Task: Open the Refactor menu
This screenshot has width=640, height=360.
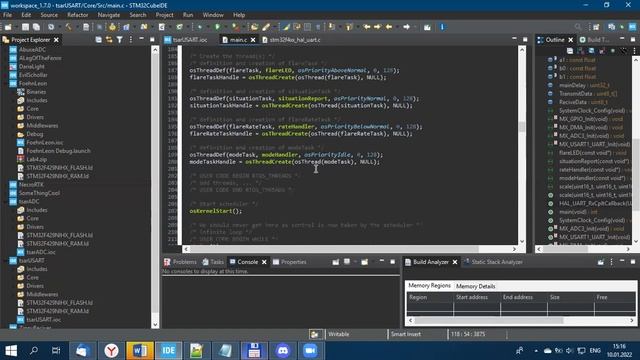Action: [78, 15]
